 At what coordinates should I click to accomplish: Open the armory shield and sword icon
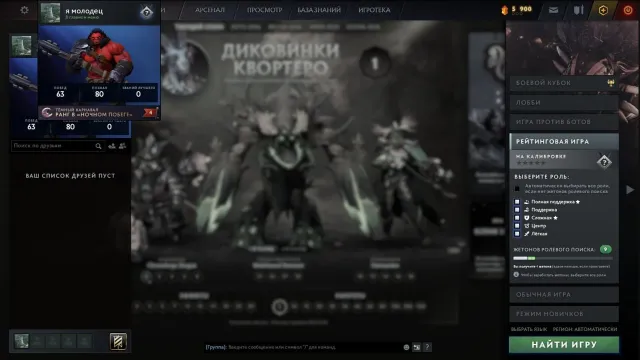pyautogui.click(x=578, y=10)
